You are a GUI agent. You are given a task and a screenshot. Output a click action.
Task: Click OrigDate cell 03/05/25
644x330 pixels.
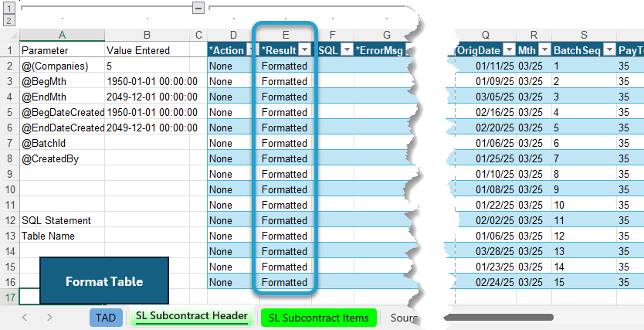pos(486,97)
